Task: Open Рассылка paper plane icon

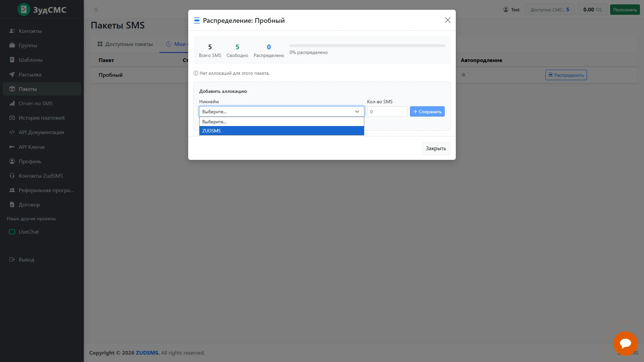Action: click(12, 74)
